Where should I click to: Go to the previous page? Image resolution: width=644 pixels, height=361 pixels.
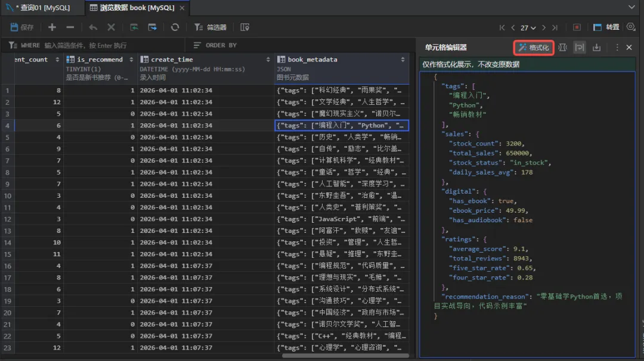(513, 27)
